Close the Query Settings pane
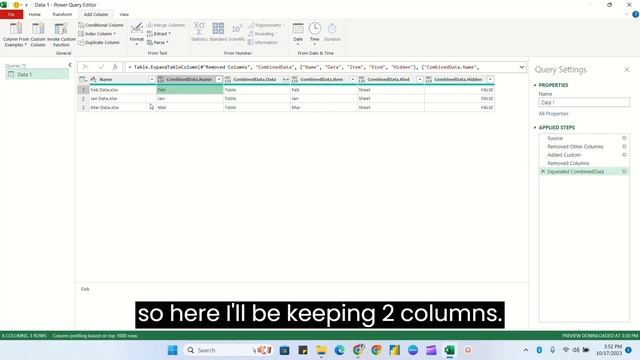This screenshot has height=360, width=640. pos(627,69)
